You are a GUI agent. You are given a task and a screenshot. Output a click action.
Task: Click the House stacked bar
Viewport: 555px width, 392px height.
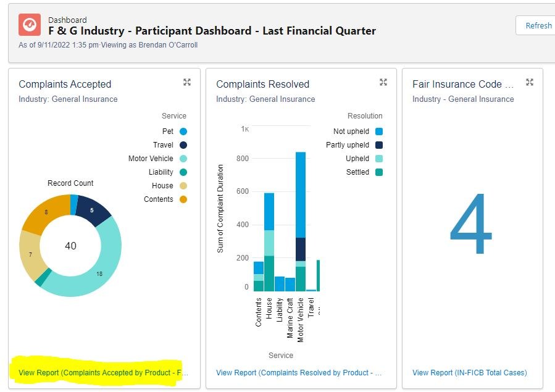point(269,242)
